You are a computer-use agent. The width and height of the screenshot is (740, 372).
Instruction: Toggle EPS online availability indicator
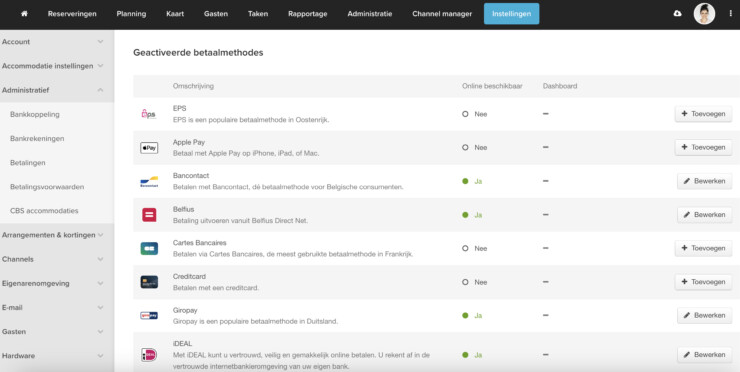tap(465, 114)
